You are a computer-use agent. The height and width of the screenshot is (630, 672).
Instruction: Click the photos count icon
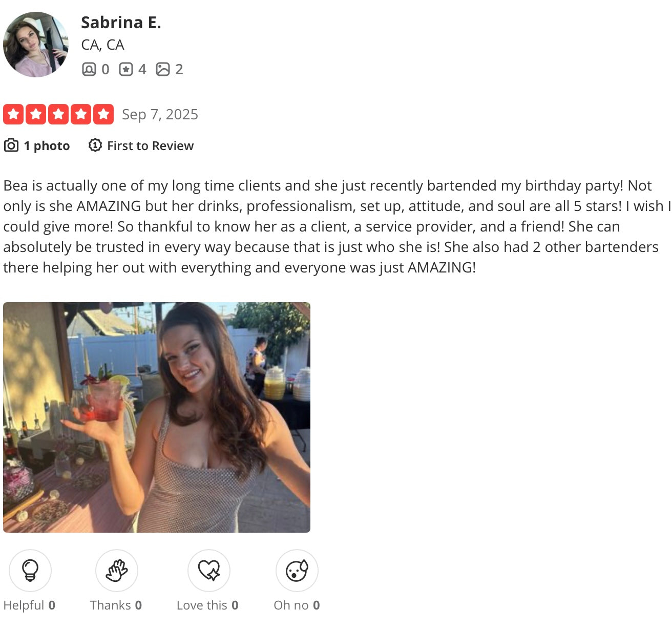tap(163, 69)
